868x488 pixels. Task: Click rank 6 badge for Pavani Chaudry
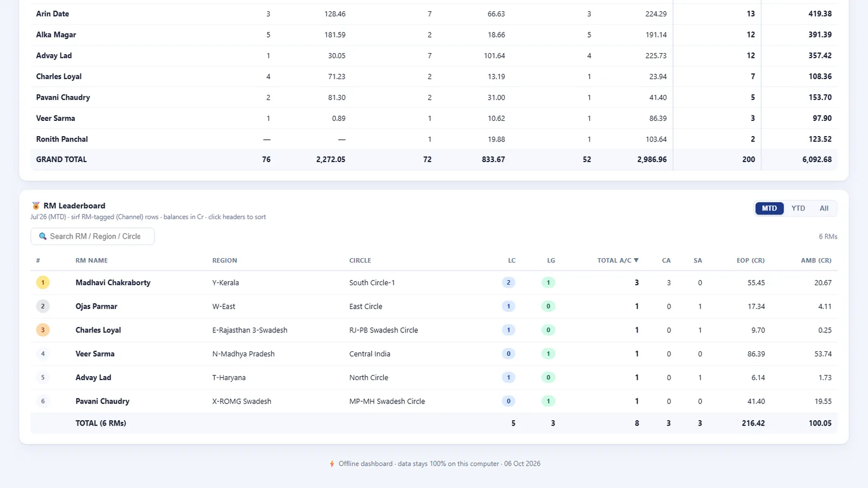pyautogui.click(x=43, y=401)
